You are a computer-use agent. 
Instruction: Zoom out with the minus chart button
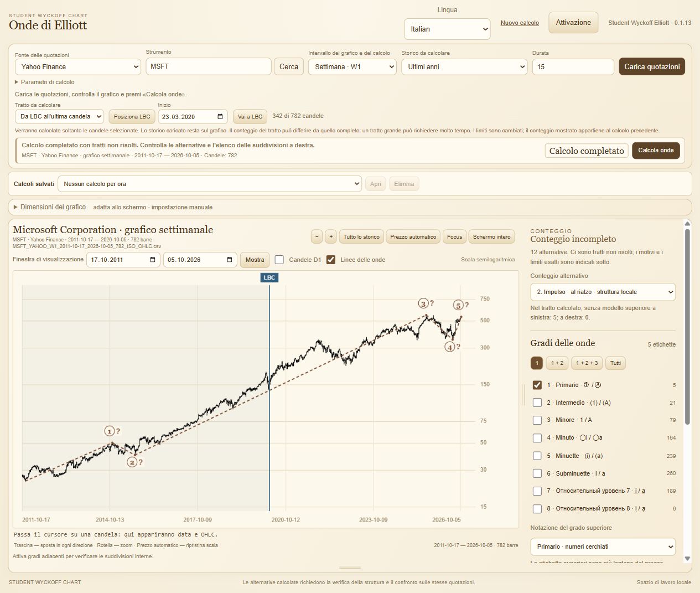point(317,236)
